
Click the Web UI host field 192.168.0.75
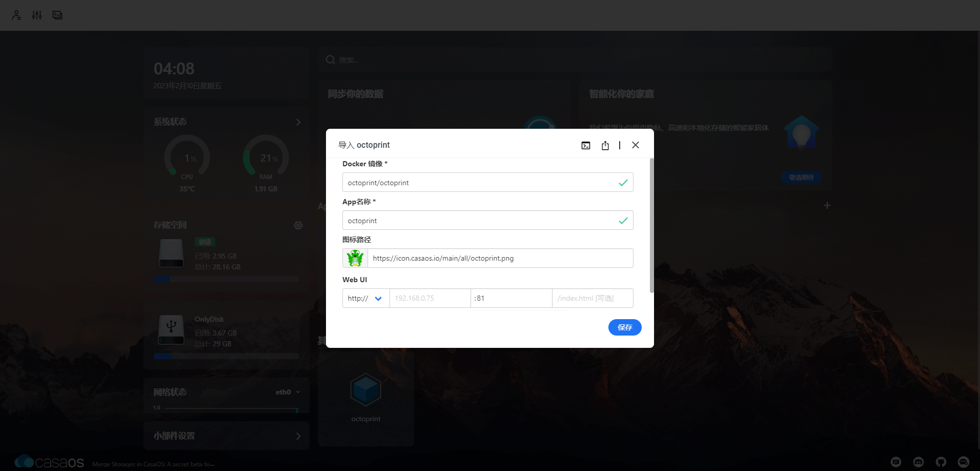click(x=430, y=298)
